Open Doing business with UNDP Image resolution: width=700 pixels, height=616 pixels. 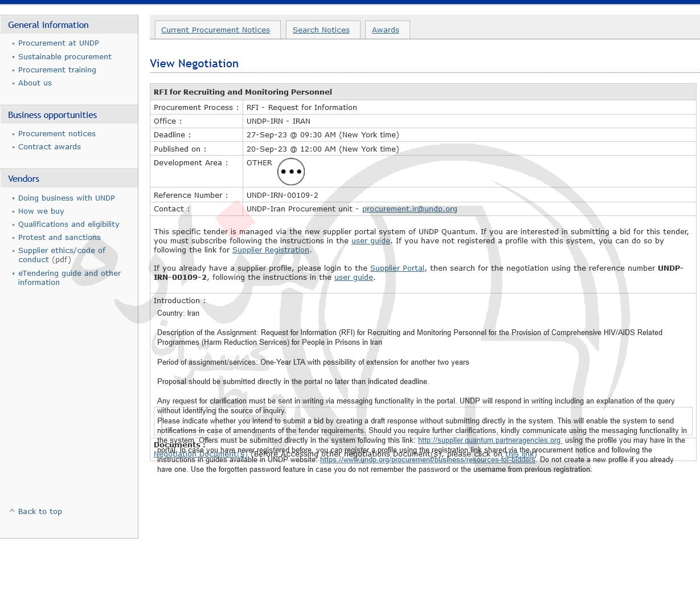pyautogui.click(x=67, y=198)
